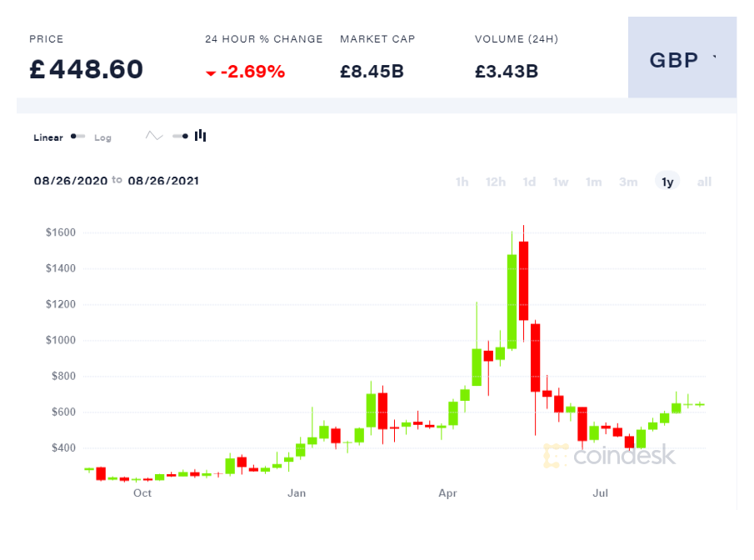Click the £8.45B market cap value
Image resolution: width=754 pixels, height=560 pixels.
pos(372,72)
